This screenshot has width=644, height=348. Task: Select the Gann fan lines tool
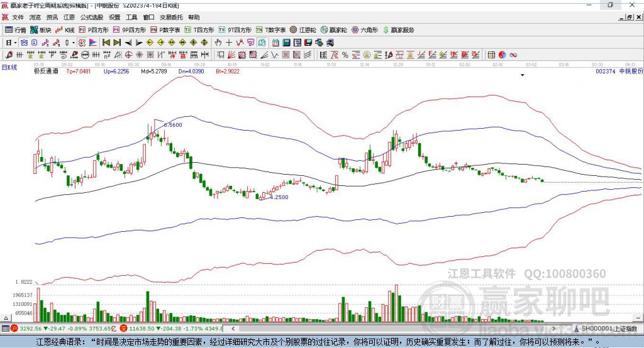coord(231,55)
